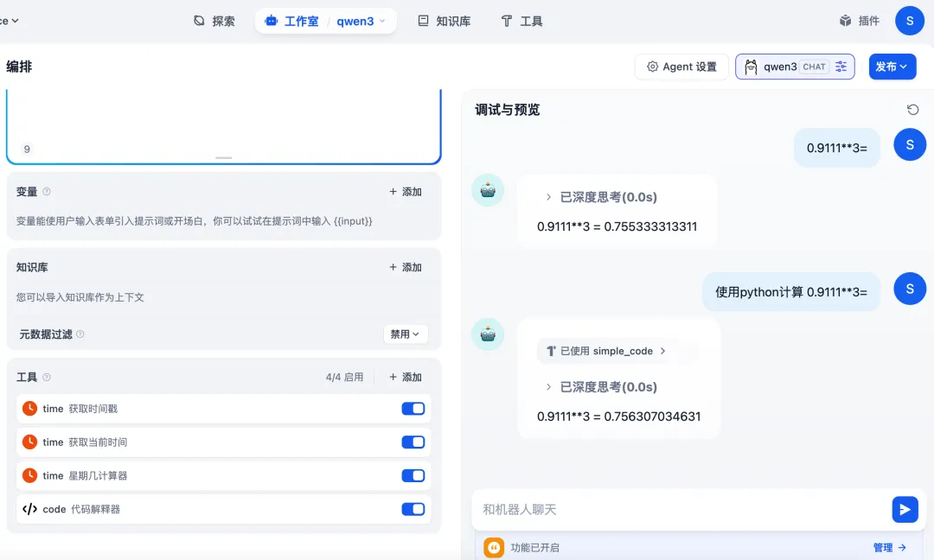
Task: Disable the 获取当前时间 tool toggle
Action: tap(413, 442)
